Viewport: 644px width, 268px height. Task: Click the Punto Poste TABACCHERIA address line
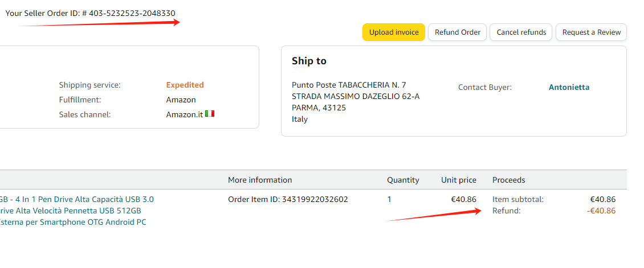(x=349, y=85)
